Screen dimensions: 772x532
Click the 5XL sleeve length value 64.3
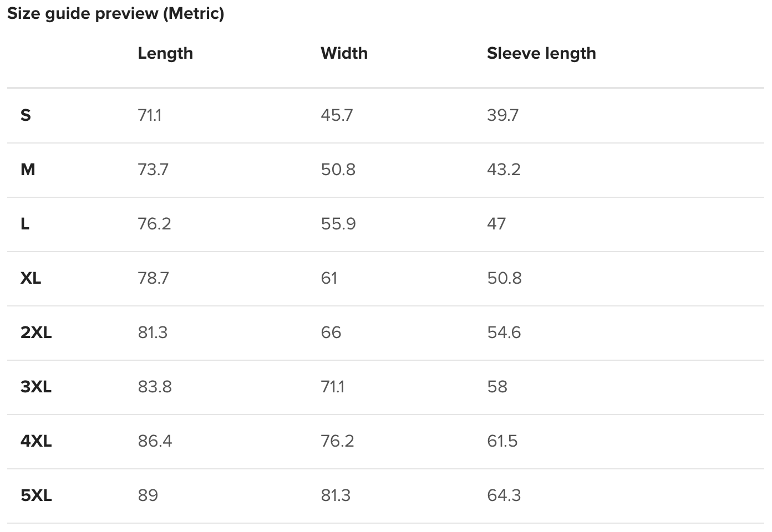(504, 495)
